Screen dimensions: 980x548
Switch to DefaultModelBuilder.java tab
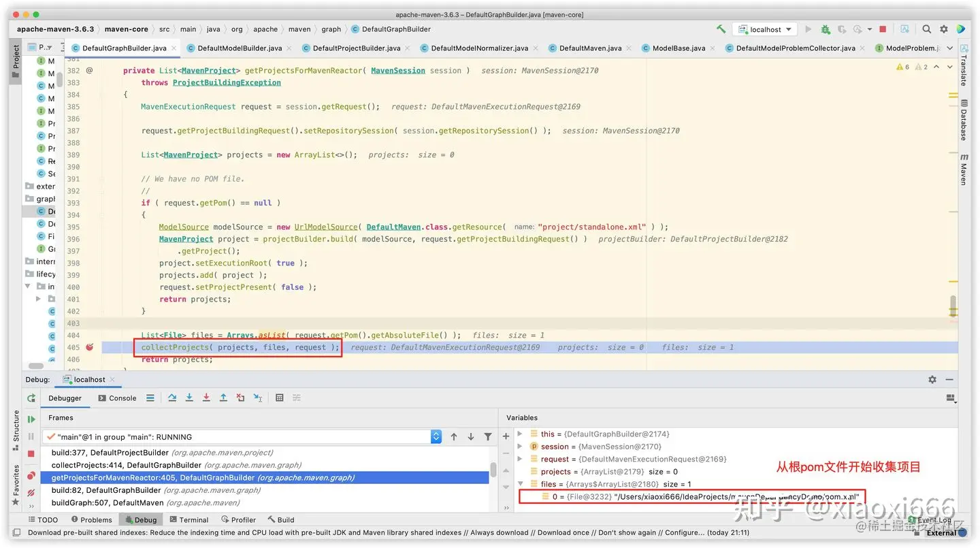click(x=234, y=48)
